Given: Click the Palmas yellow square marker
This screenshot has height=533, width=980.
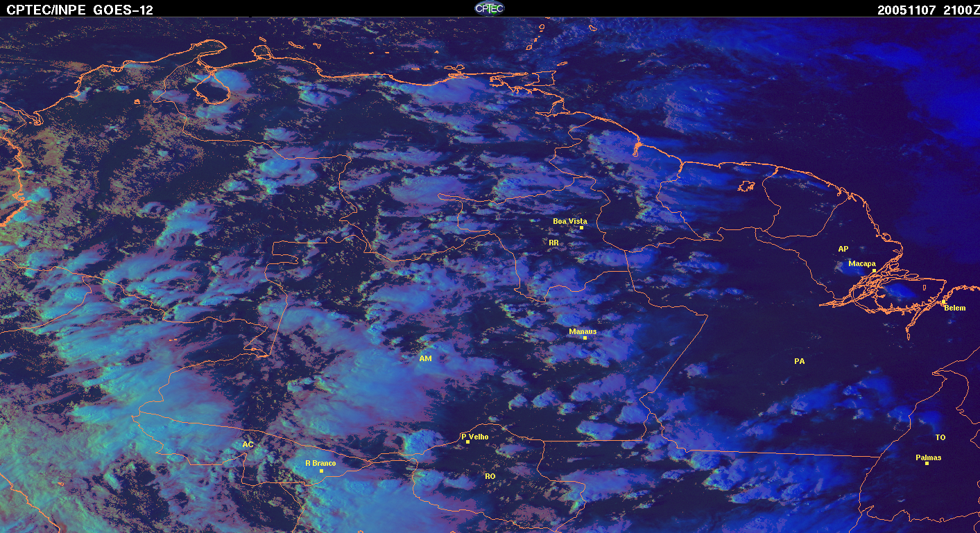Looking at the screenshot, I should pos(927,463).
